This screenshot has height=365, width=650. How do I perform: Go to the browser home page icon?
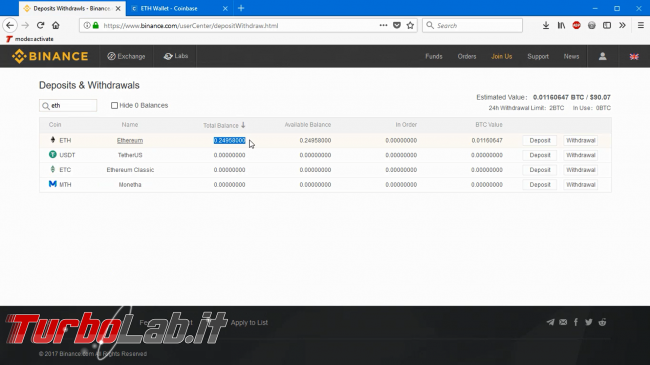click(x=56, y=25)
